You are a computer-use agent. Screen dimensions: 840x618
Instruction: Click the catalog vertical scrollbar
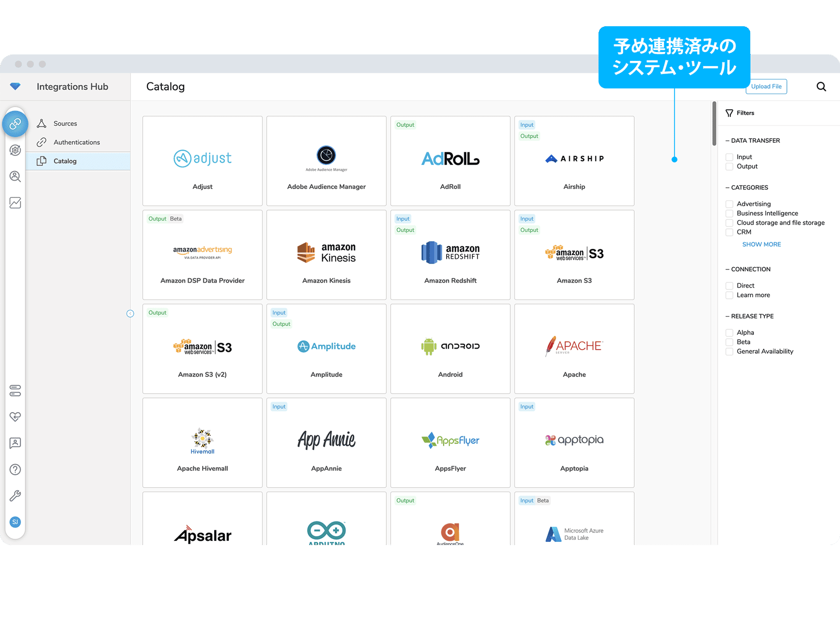(x=714, y=124)
